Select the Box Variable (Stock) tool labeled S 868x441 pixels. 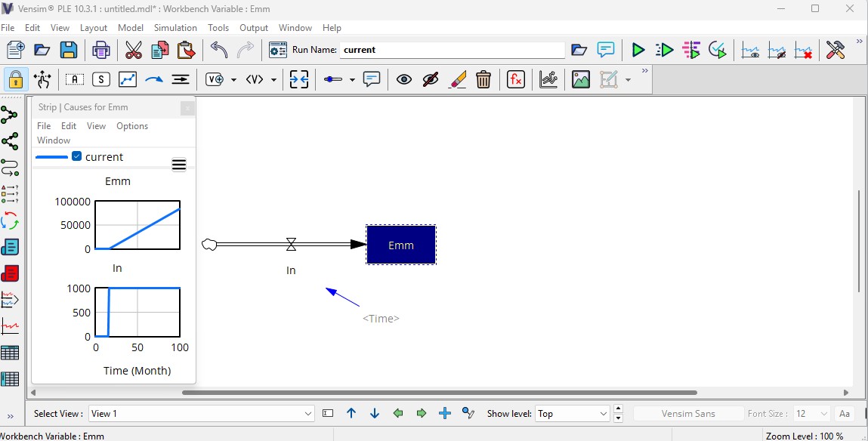[100, 80]
